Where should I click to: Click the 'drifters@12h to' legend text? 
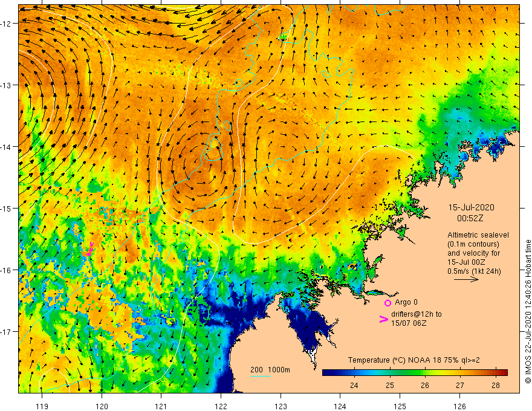(x=417, y=314)
